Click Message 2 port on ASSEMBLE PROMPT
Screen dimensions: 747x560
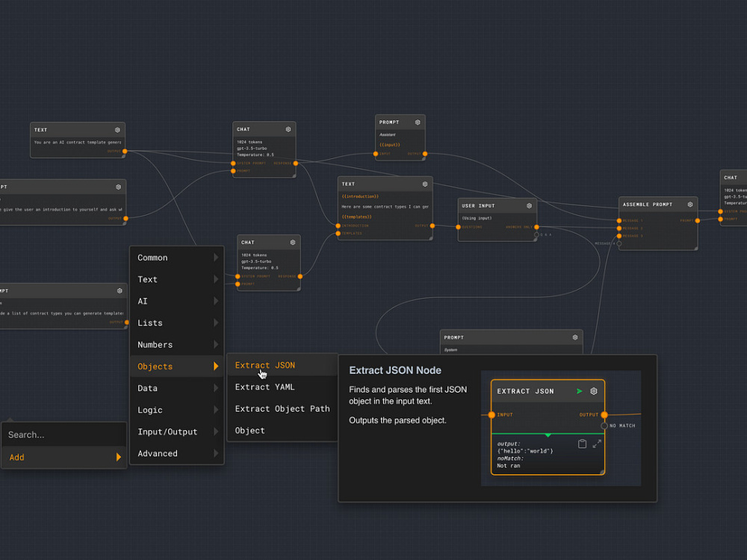[619, 228]
